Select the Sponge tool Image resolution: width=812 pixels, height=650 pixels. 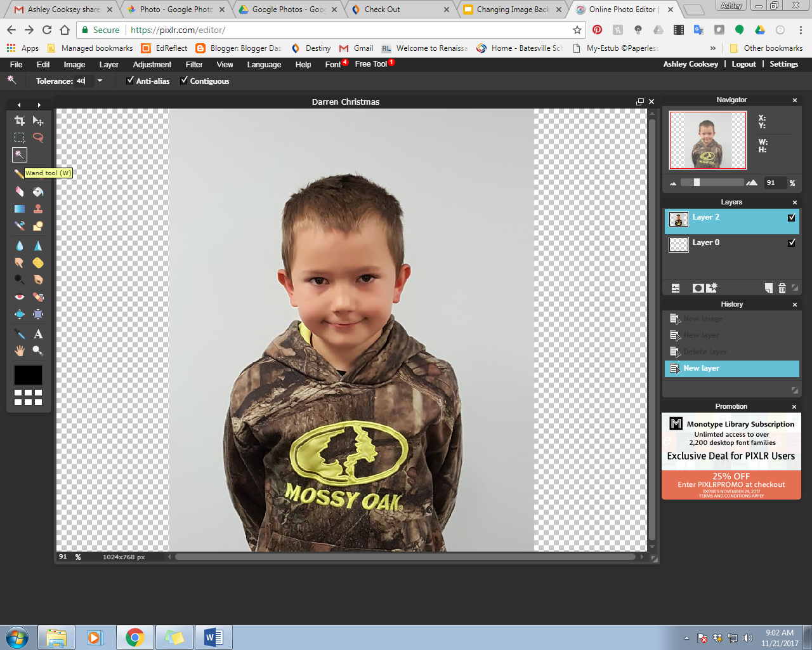click(38, 263)
